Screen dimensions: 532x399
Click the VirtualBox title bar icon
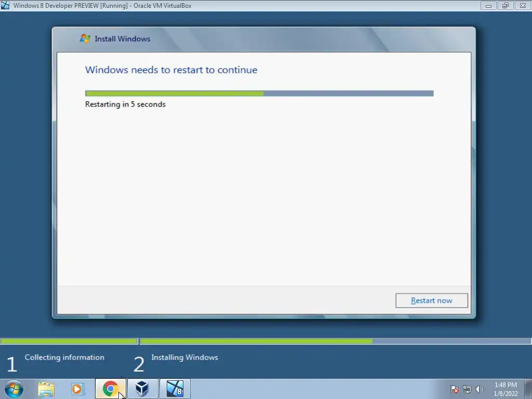[5, 5]
